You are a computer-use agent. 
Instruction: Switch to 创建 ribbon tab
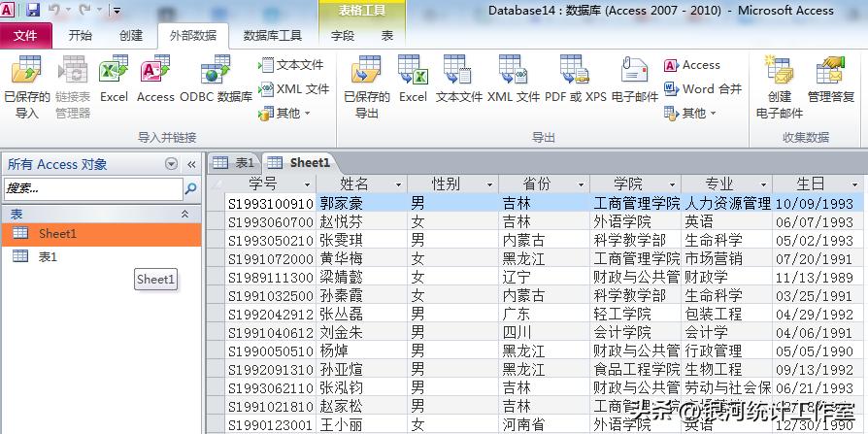(130, 36)
